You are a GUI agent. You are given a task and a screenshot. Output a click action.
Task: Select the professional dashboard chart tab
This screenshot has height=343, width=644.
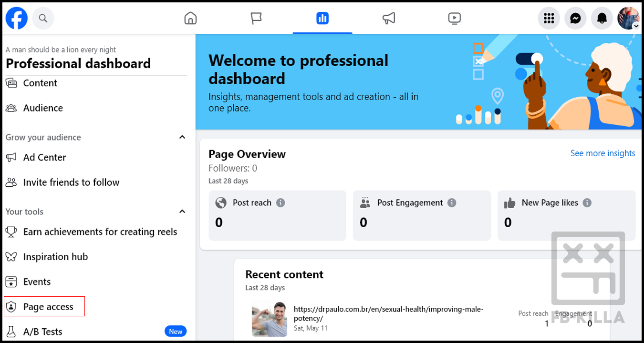(322, 19)
